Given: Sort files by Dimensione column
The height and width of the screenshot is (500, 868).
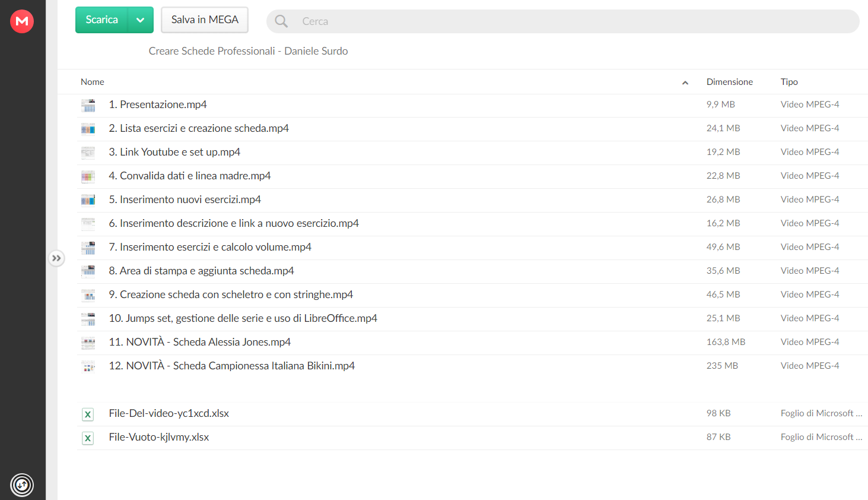Looking at the screenshot, I should point(729,82).
